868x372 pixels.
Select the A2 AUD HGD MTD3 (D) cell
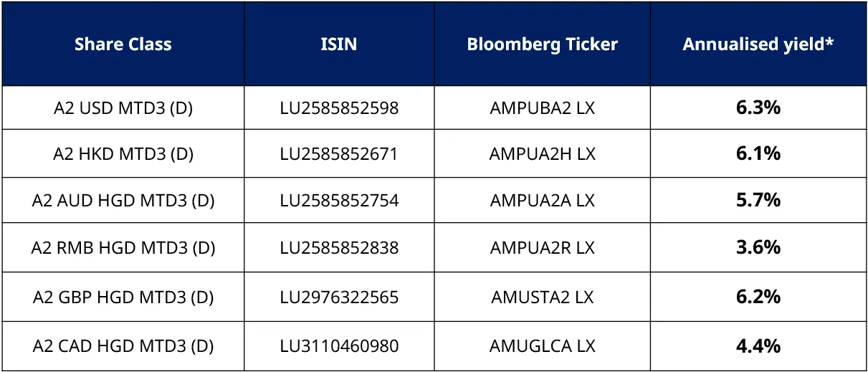[123, 201]
